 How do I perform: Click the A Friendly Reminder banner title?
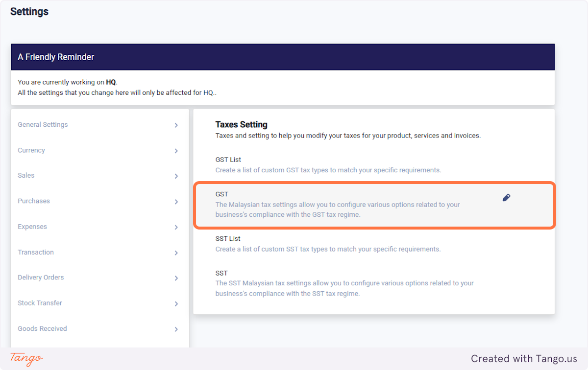(x=56, y=57)
